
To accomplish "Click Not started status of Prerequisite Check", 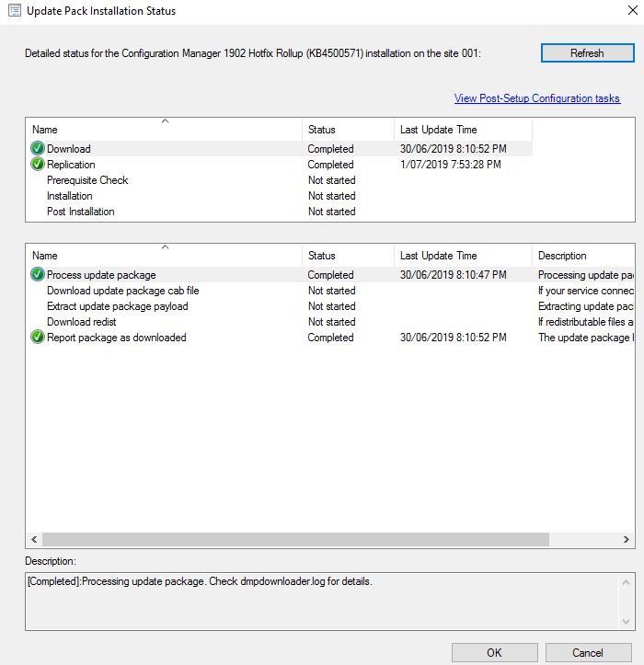I will point(332,180).
